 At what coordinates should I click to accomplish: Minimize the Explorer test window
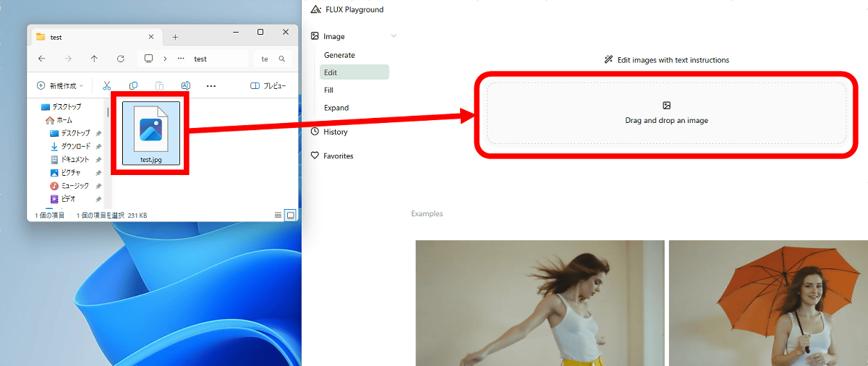tap(237, 32)
